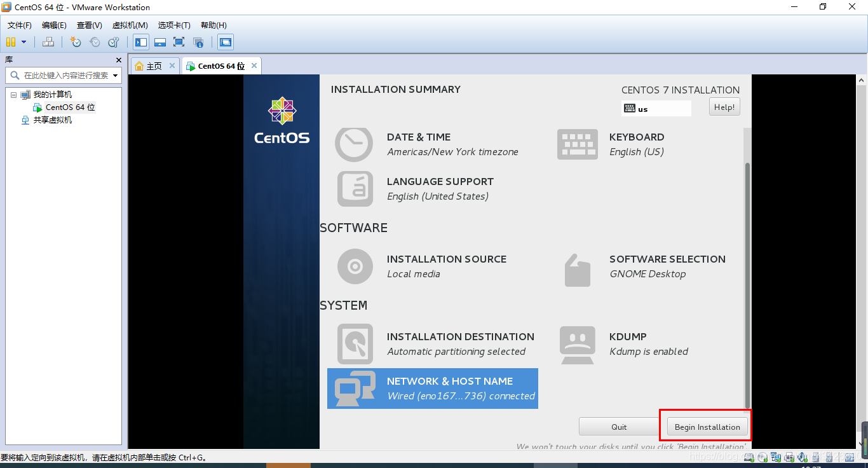Screen dimensions: 868x468
Task: Enter full screen mode via toolbar icon
Action: 179,42
